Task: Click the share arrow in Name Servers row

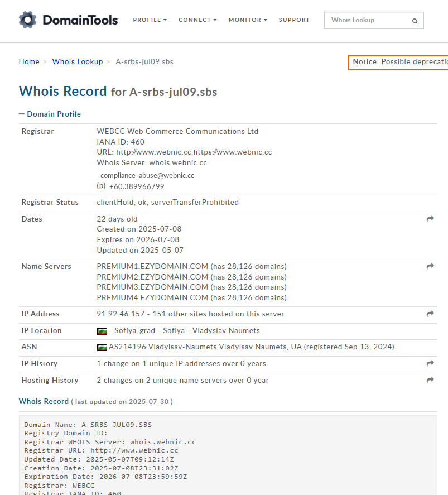Action: pos(430,266)
